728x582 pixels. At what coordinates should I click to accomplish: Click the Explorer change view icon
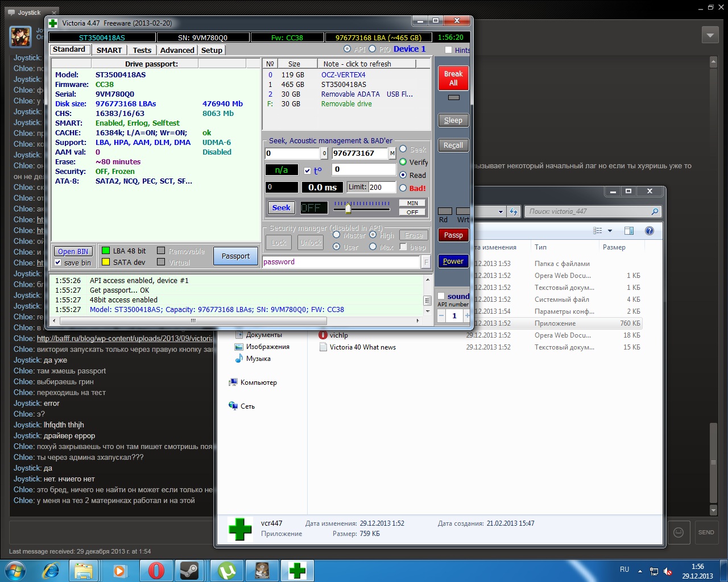click(597, 231)
